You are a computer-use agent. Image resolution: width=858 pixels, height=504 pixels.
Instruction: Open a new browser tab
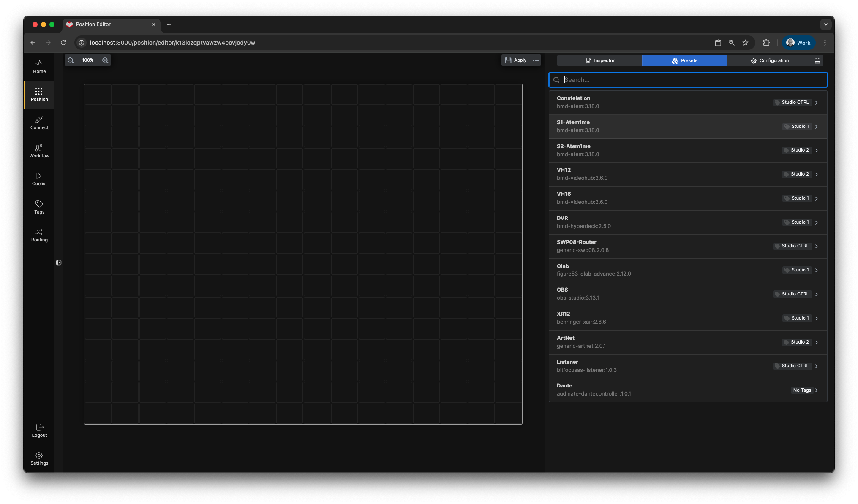pos(169,24)
